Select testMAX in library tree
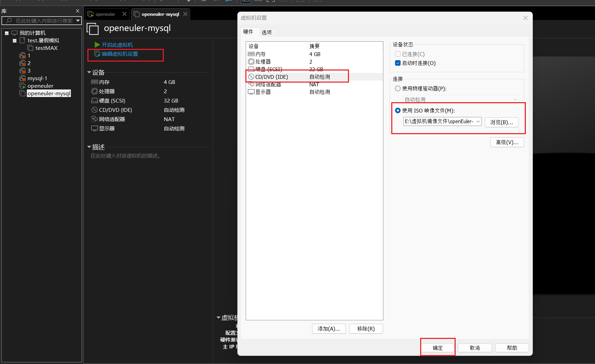This screenshot has height=364, width=595. coord(46,48)
